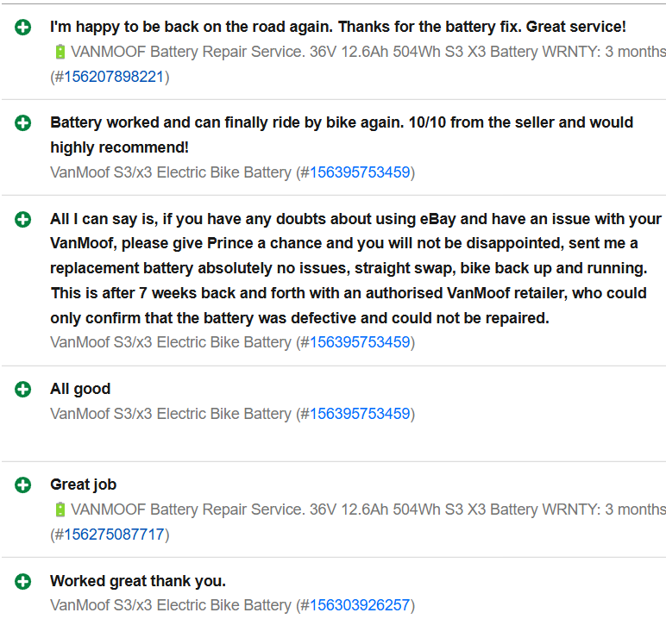Screen dimensions: 666x644
Task: Select the "All good" feedback comment
Action: point(80,389)
